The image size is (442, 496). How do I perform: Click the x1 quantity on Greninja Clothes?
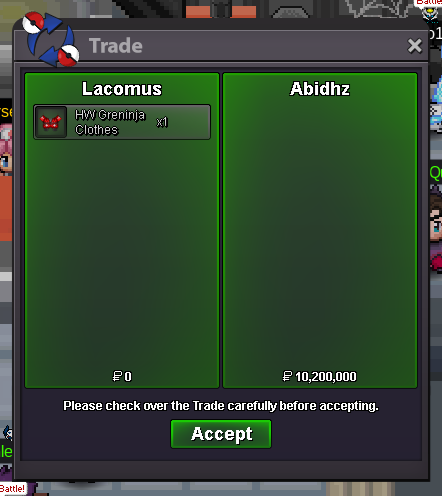tap(162, 122)
